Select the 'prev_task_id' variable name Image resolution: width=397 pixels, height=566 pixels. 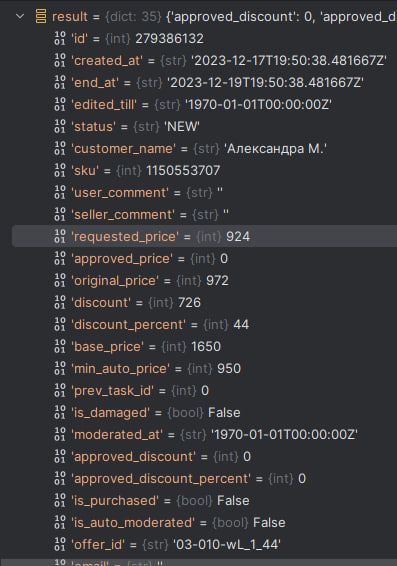[x=113, y=391]
